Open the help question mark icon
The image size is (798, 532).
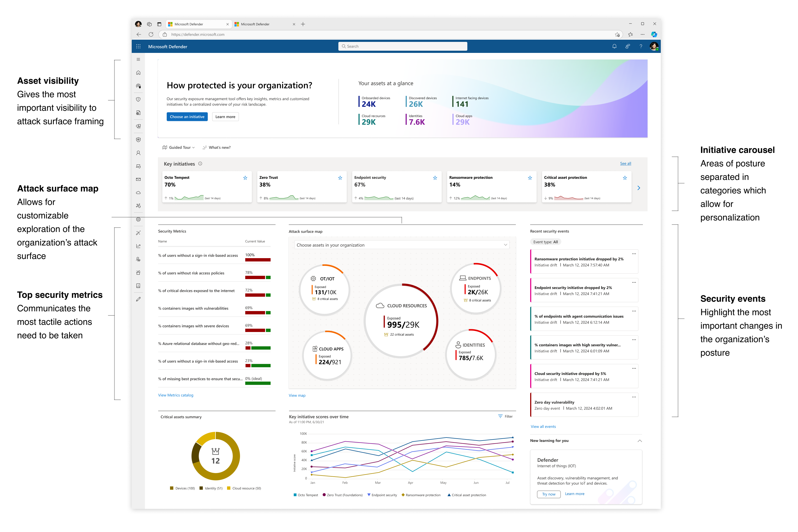pyautogui.click(x=641, y=47)
